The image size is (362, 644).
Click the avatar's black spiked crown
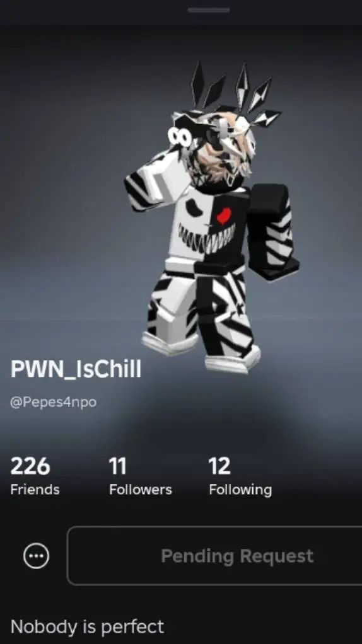(x=234, y=93)
